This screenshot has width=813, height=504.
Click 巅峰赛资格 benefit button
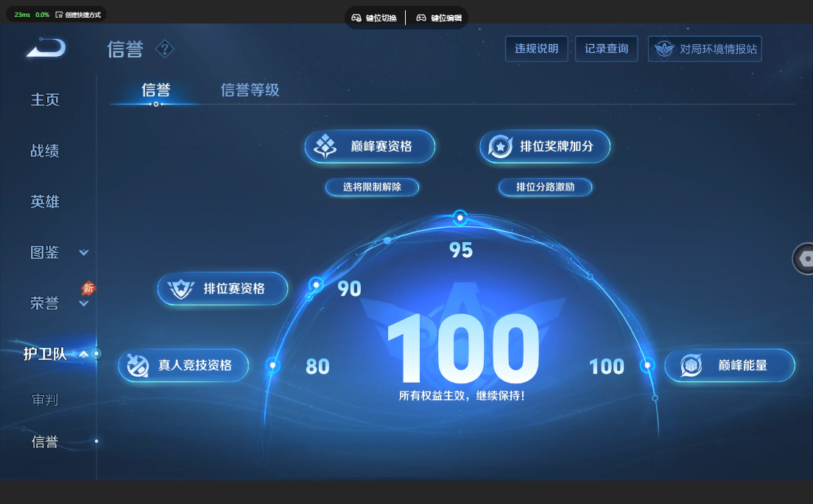(x=370, y=146)
